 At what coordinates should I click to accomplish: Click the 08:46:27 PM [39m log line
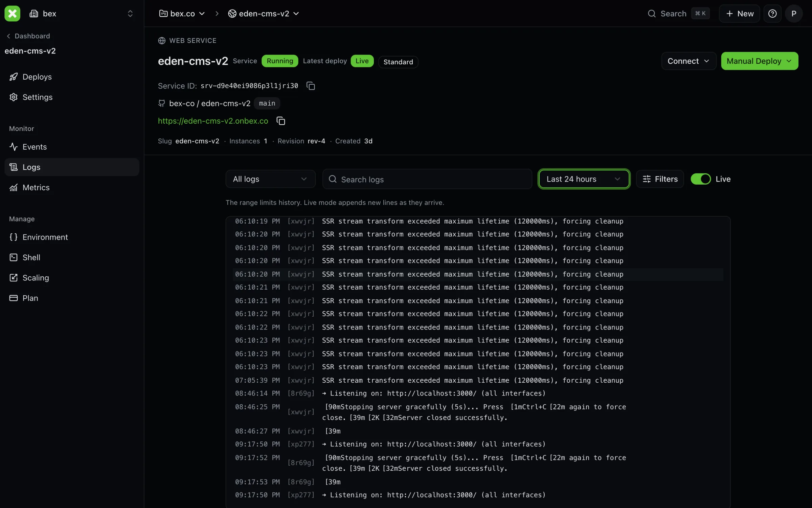478,431
